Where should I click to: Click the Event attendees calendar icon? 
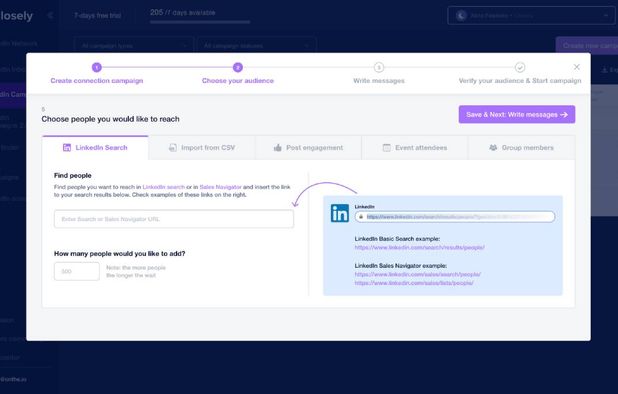(387, 148)
